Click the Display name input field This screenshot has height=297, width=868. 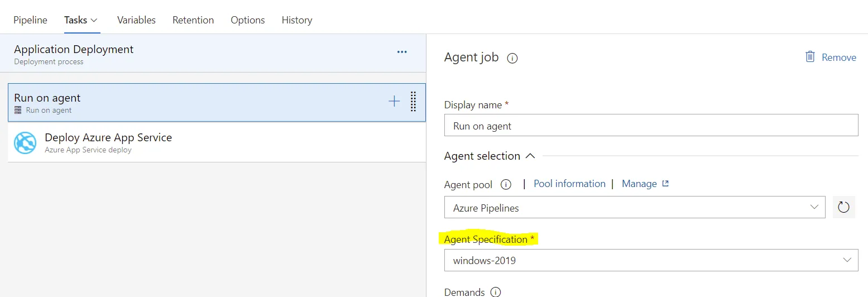pos(651,126)
